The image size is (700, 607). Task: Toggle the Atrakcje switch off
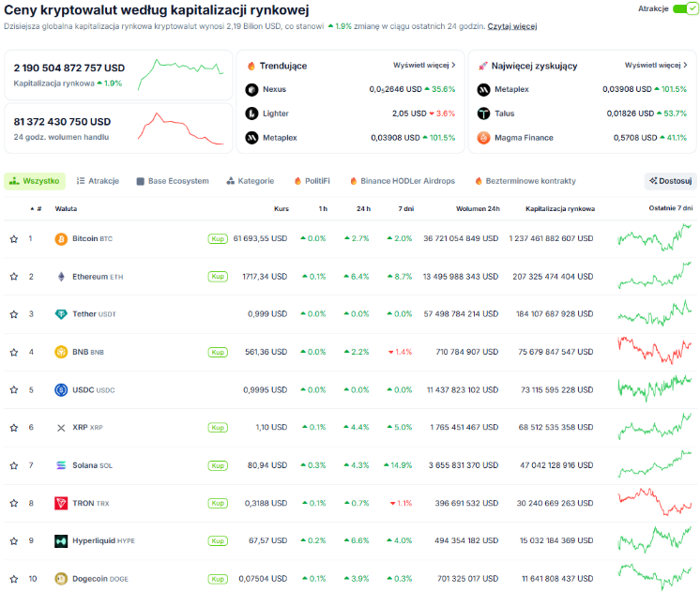tap(685, 8)
